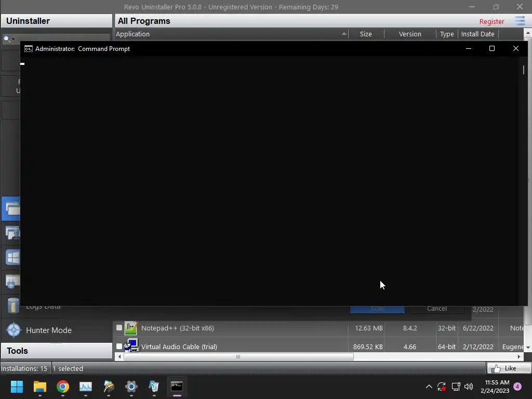Screen dimensions: 532x399
Task: Click the 869.52 KB size cell
Action: [368, 347]
